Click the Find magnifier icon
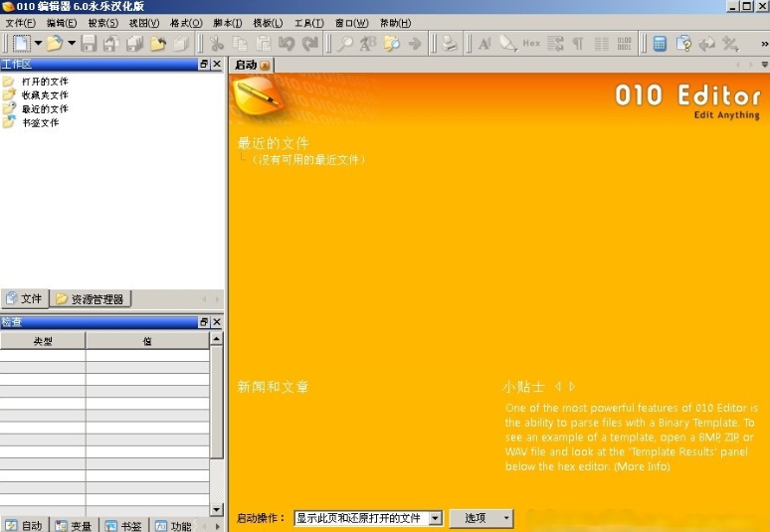The image size is (770, 532). pos(345,43)
